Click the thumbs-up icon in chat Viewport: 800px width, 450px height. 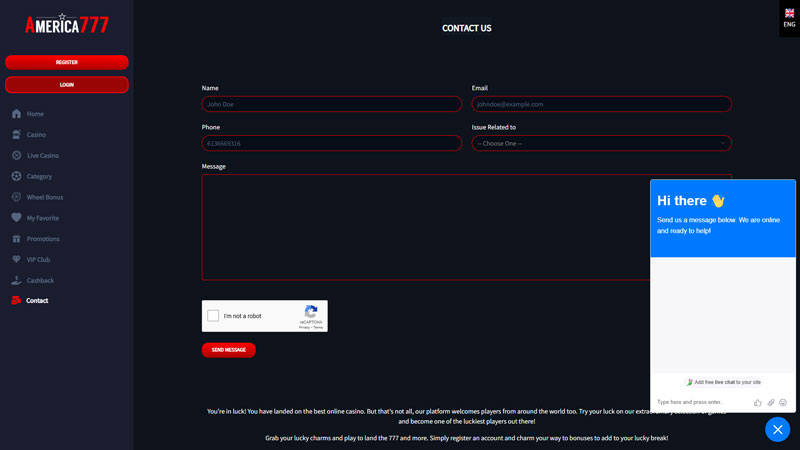point(758,402)
